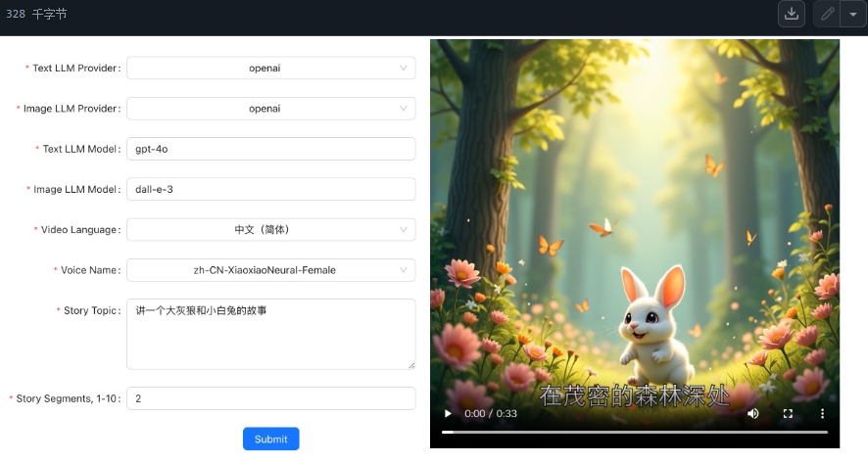Click the rabbit video preview frame
Image resolution: width=868 pixels, height=463 pixels.
[x=635, y=244]
